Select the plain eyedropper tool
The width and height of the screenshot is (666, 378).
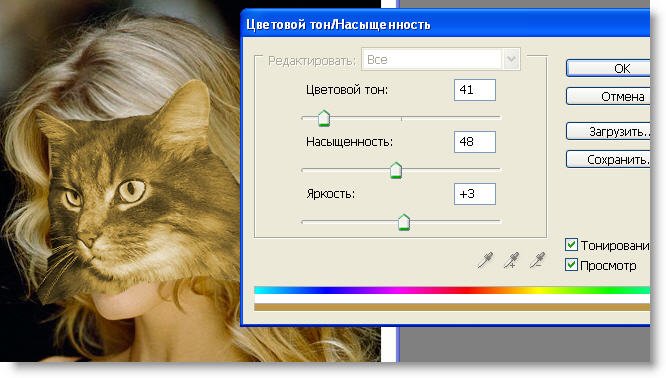tap(485, 260)
